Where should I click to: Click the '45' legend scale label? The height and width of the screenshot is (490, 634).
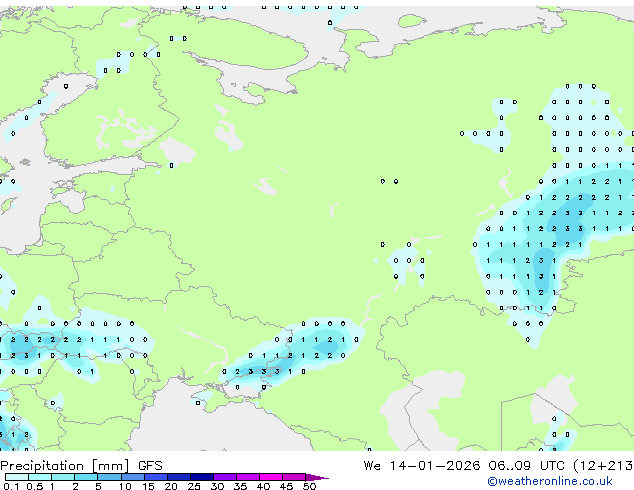point(286,486)
